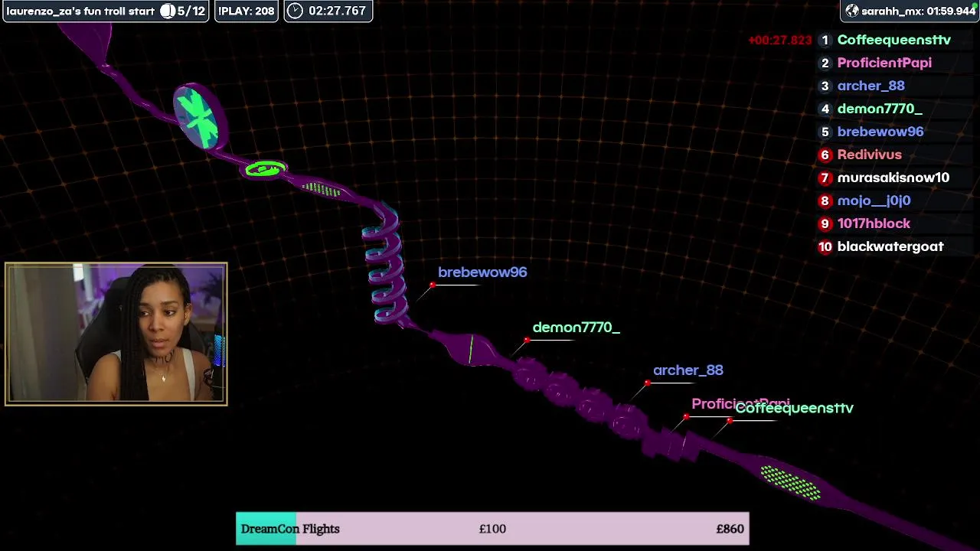Click the 02:27.767 race timer
Viewport: 980px width, 551px height.
pyautogui.click(x=337, y=11)
